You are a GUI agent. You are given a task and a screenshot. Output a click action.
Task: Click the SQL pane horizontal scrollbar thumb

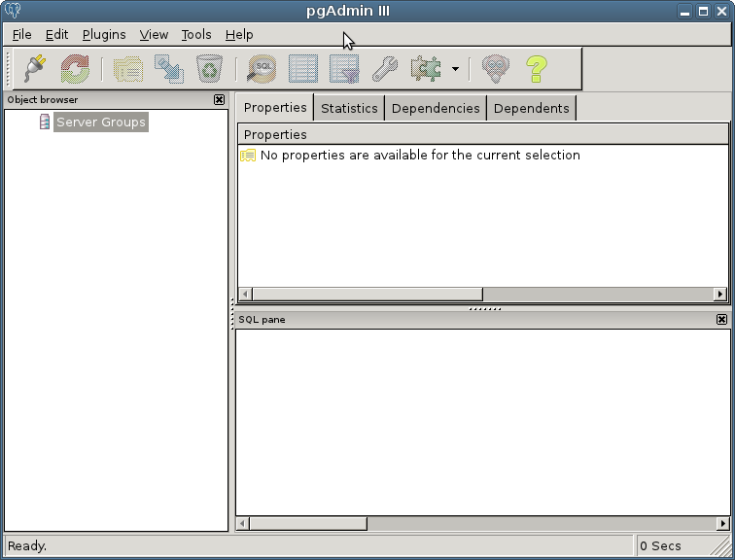click(x=308, y=523)
